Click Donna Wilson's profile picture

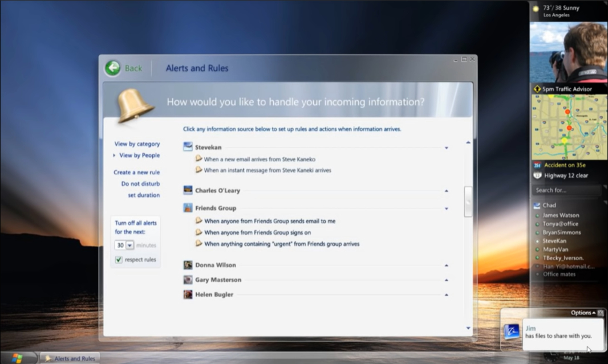click(188, 265)
